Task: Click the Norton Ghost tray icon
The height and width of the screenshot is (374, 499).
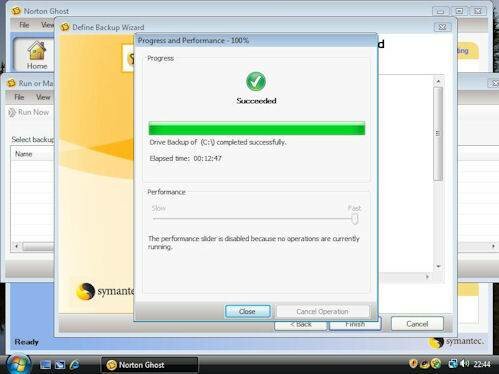Action: 424,364
